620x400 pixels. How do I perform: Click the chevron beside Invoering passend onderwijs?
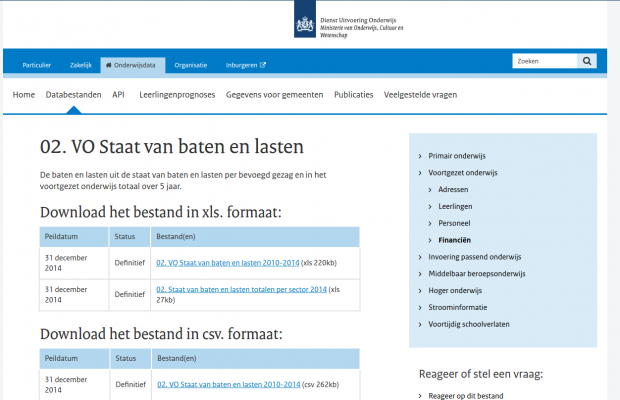coord(420,257)
